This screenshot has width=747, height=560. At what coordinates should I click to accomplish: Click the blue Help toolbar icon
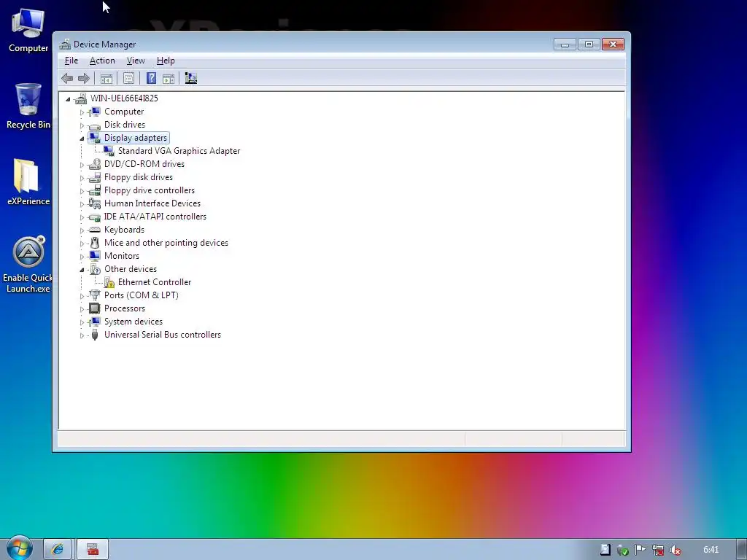pos(151,79)
